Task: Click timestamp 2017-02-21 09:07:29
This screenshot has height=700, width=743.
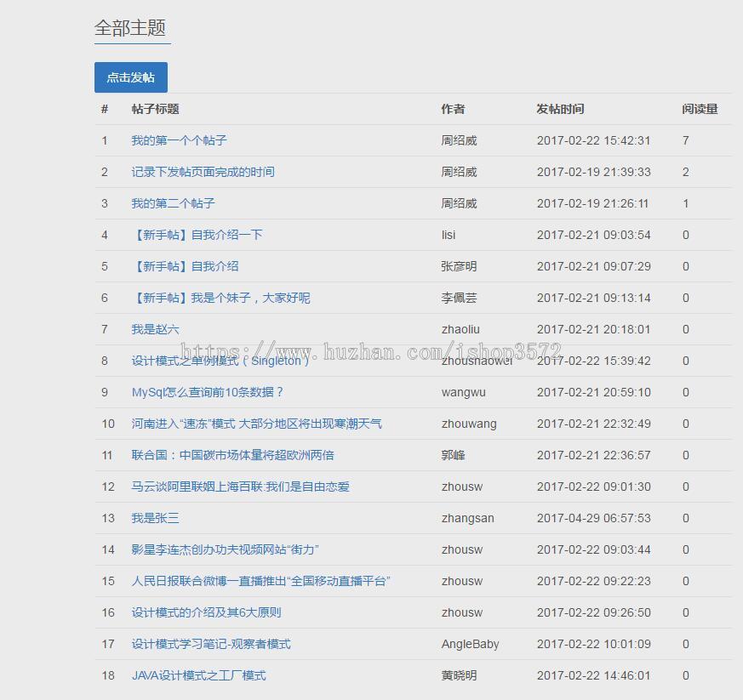Action: tap(593, 266)
